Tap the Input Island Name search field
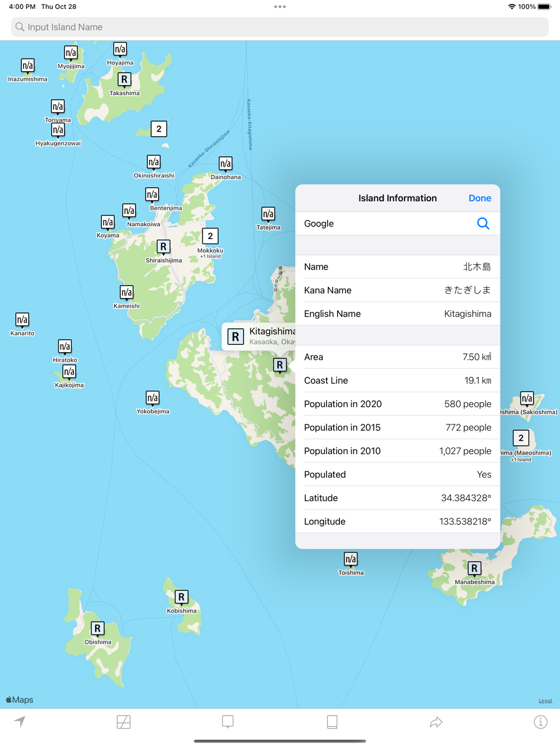Screen dimensions: 560x747 point(280,27)
